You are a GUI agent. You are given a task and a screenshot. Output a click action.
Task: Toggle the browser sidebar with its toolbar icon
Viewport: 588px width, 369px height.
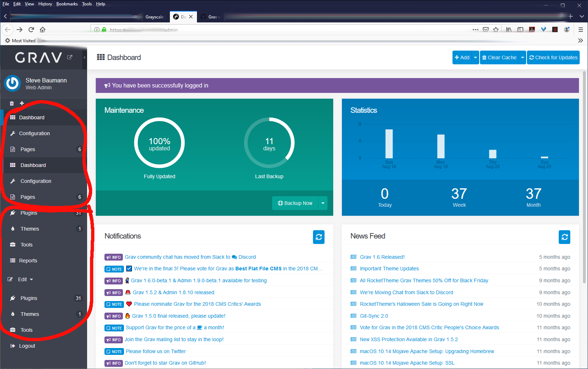pos(520,29)
